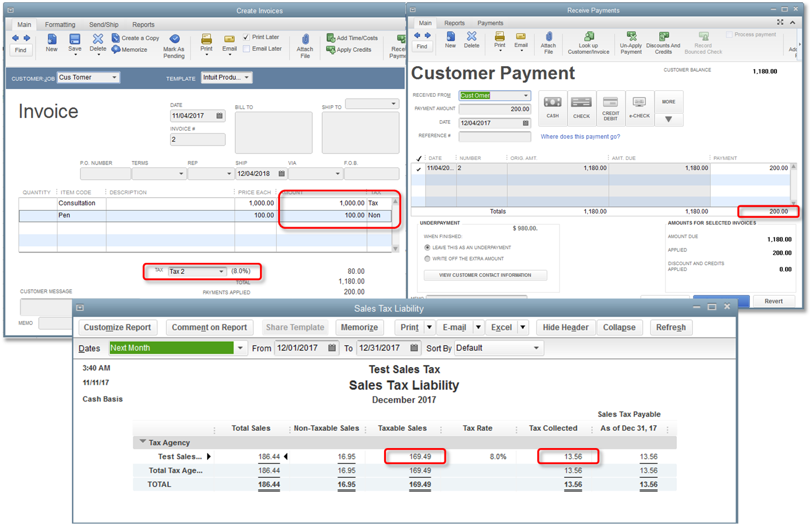Click Comment on Report button
This screenshot has height=524, width=812.
[x=209, y=327]
